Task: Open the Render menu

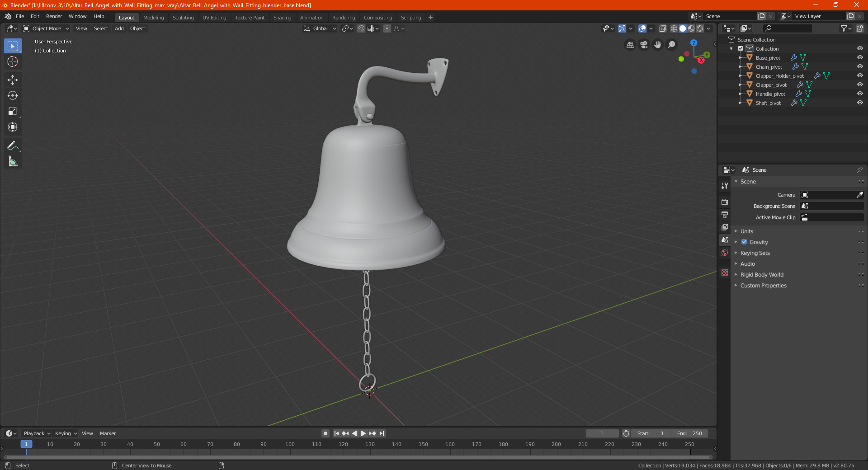Action: 54,16
